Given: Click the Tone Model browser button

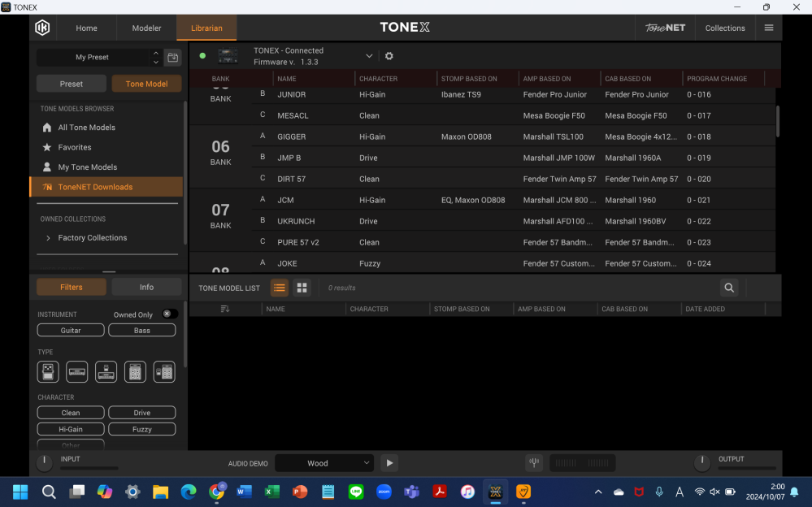Looking at the screenshot, I should pyautogui.click(x=146, y=83).
